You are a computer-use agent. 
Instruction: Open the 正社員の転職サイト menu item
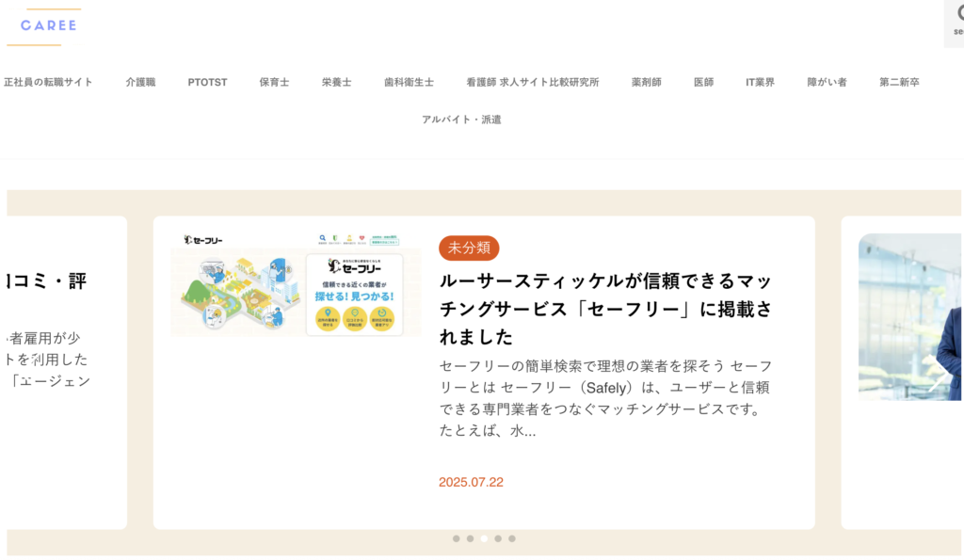click(x=48, y=82)
